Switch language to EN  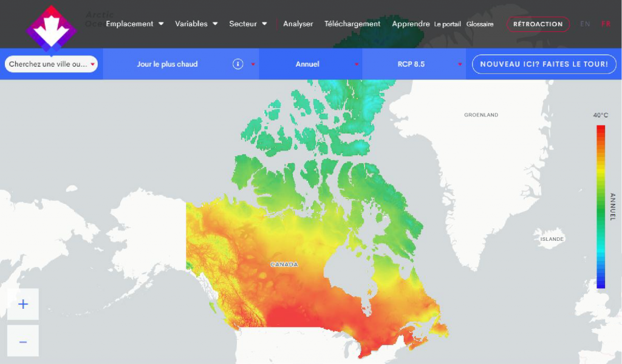pyautogui.click(x=585, y=24)
